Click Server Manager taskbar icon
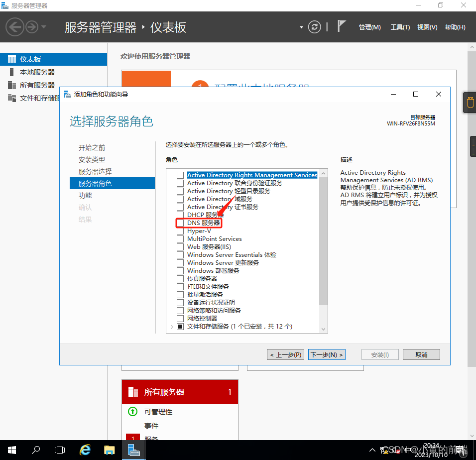Image resolution: width=476 pixels, height=460 pixels. coord(133,450)
